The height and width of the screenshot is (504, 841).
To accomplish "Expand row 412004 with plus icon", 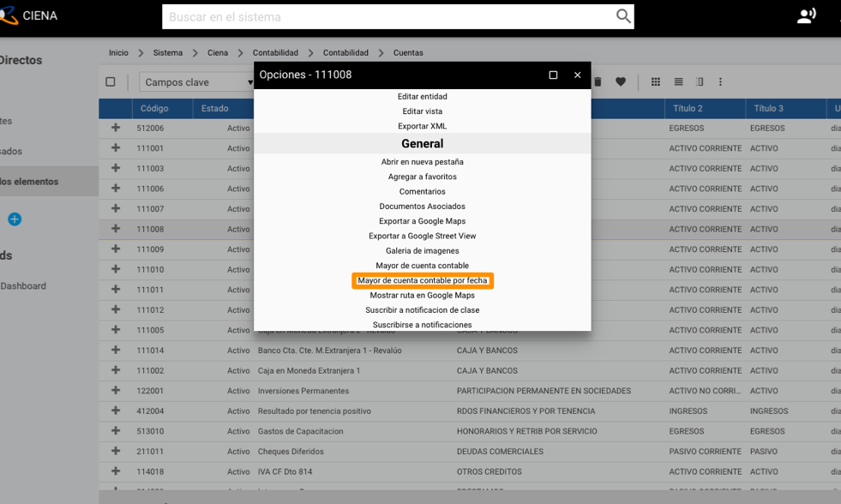I will [x=116, y=411].
